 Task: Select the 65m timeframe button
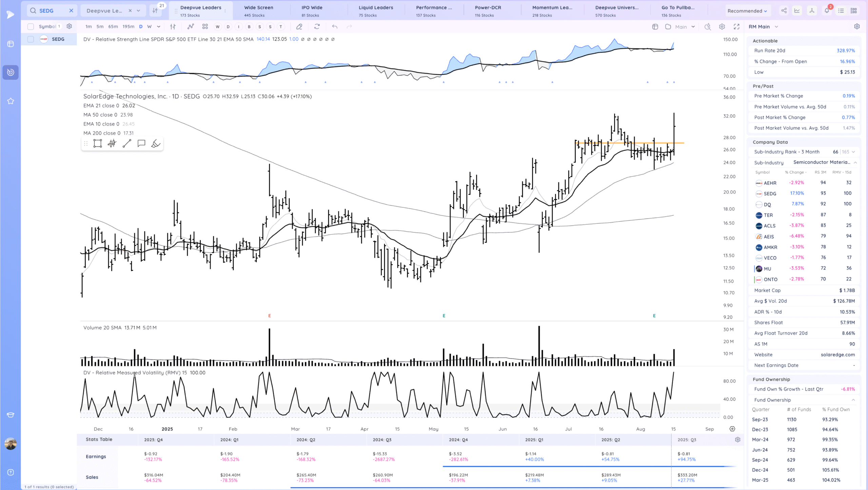[113, 26]
